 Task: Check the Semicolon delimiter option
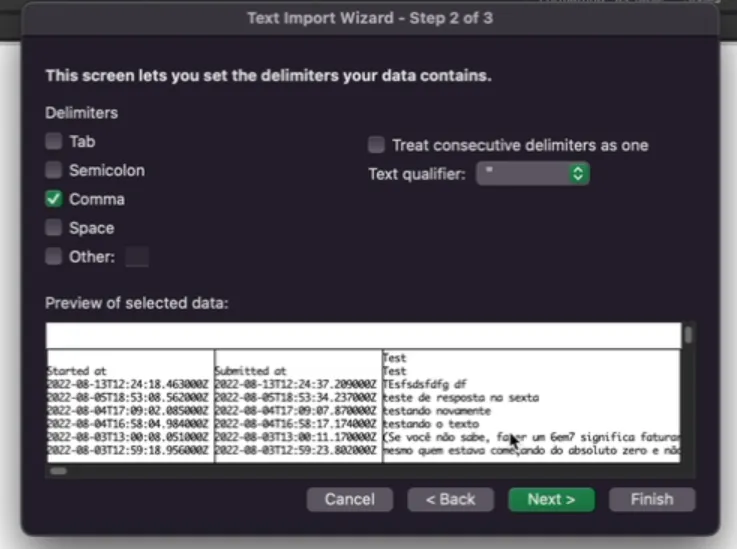(54, 170)
